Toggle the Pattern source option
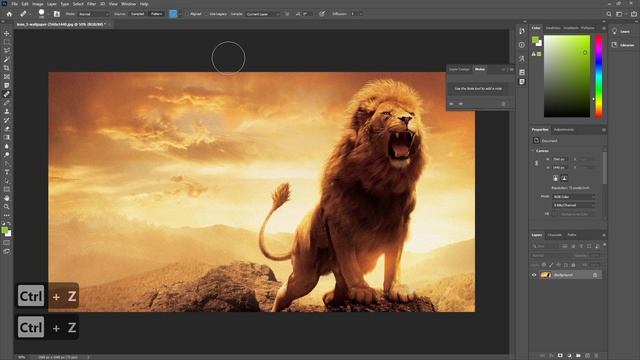Viewport: 640px width, 360px height. pos(156,14)
